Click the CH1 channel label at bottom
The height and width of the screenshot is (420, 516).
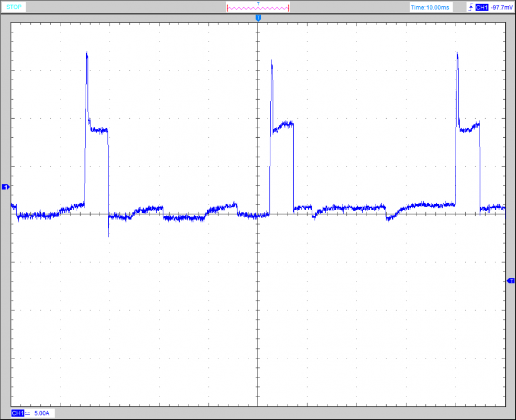17,413
